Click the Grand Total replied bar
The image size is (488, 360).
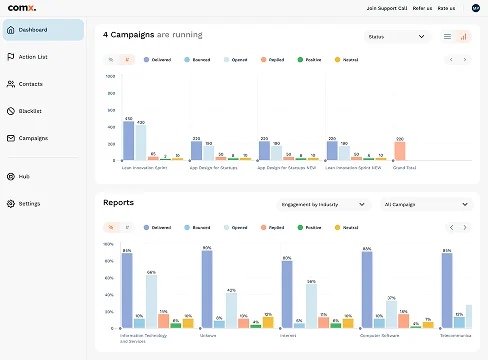click(400, 151)
